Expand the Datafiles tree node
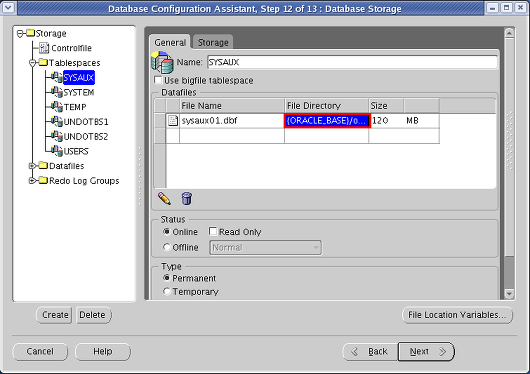 33,166
